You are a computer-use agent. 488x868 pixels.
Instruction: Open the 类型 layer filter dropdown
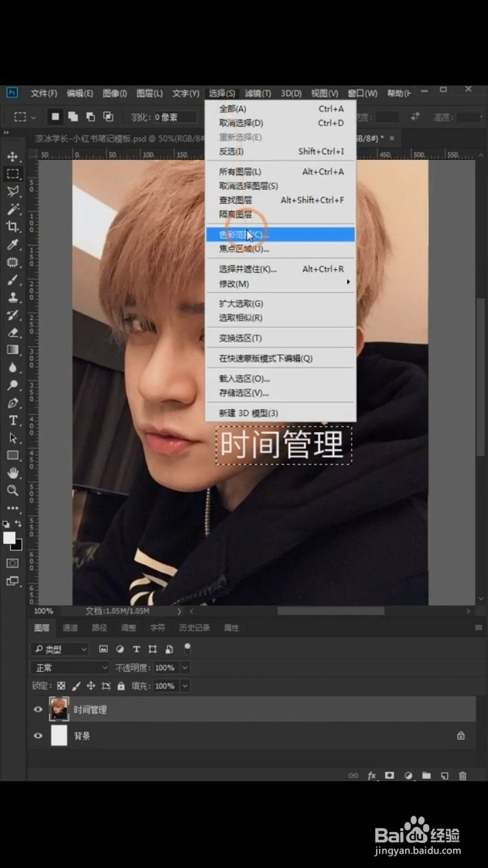[x=60, y=649]
